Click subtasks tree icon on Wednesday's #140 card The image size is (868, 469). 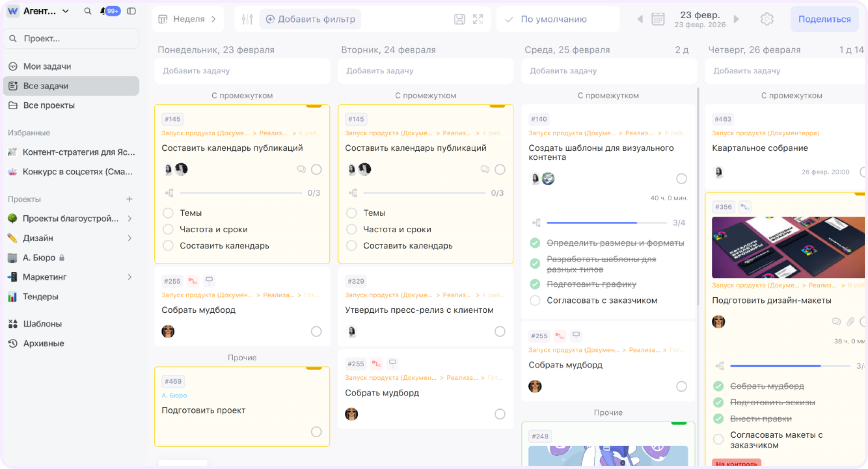point(536,223)
